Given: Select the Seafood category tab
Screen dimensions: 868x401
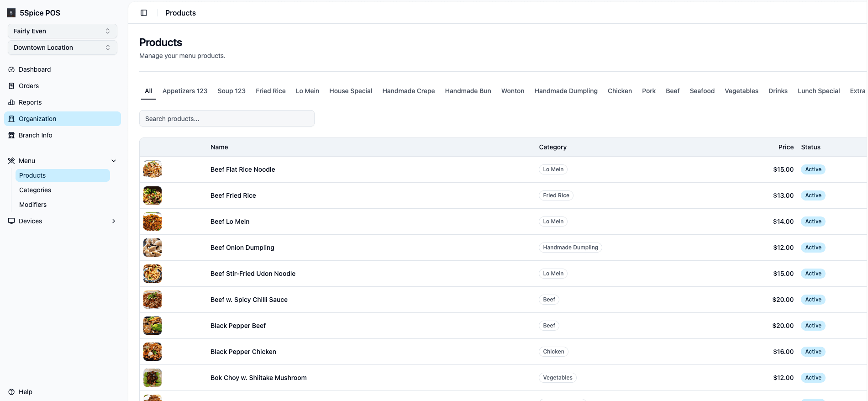Looking at the screenshot, I should coord(702,91).
